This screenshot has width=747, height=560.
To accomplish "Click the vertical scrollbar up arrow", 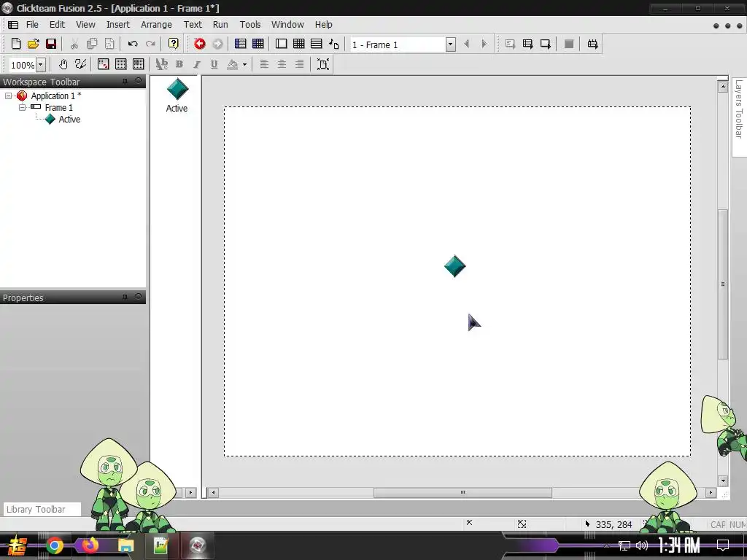I will (x=723, y=87).
